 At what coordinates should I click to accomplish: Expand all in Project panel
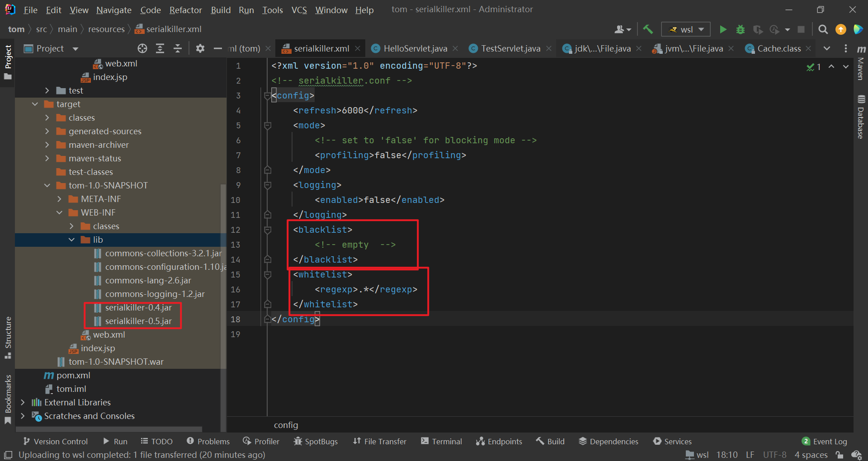(160, 48)
